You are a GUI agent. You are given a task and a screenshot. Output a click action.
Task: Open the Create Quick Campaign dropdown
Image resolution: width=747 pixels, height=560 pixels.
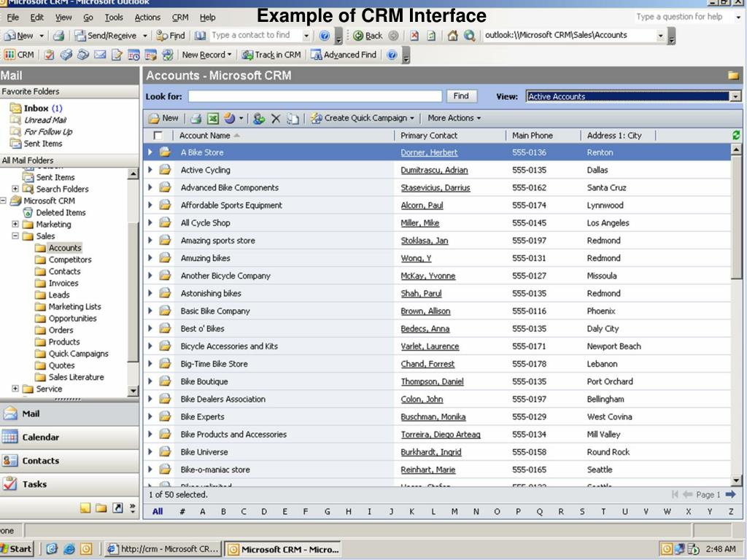click(x=363, y=118)
